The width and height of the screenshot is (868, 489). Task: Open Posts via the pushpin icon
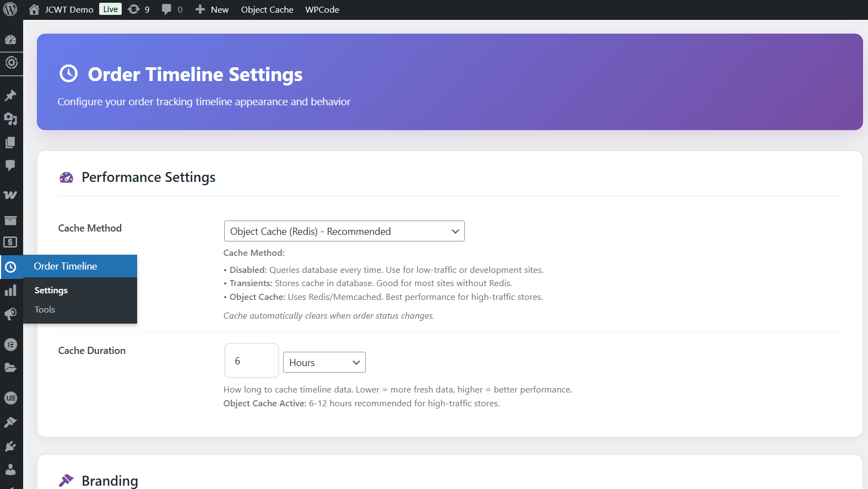click(10, 95)
